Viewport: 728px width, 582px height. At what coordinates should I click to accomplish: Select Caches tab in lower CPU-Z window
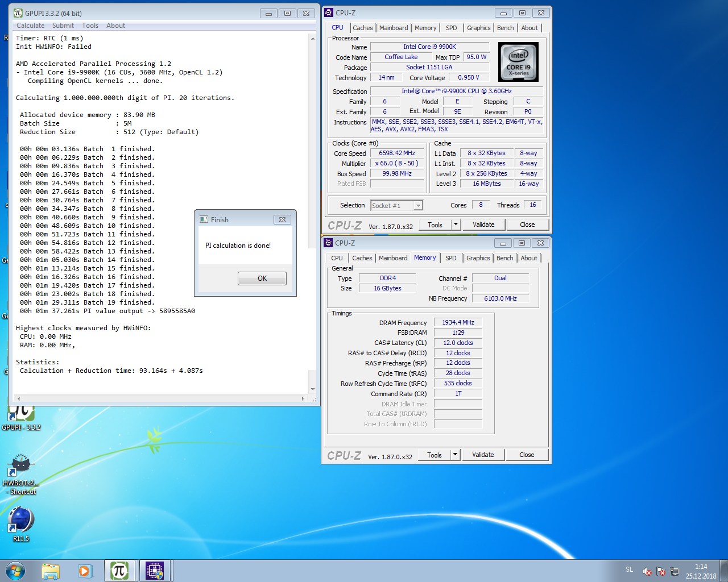click(x=362, y=258)
